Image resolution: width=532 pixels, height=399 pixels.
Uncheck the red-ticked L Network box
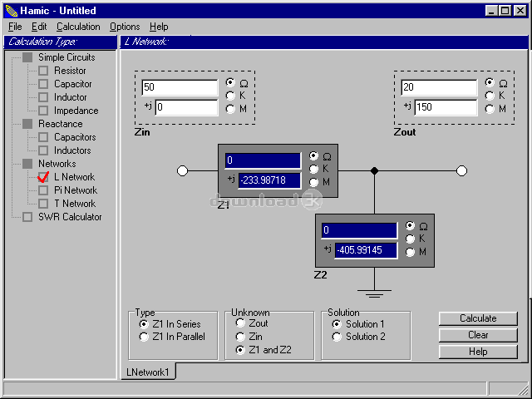(43, 177)
